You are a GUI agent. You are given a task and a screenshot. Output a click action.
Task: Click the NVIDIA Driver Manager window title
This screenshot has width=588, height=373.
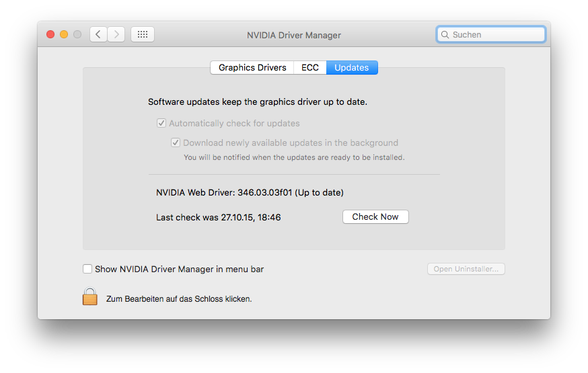(x=294, y=35)
